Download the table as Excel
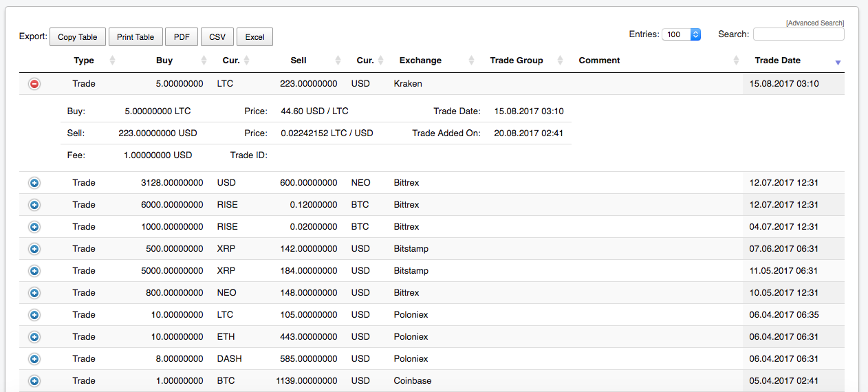Viewport: 868px width, 392px height. 254,37
